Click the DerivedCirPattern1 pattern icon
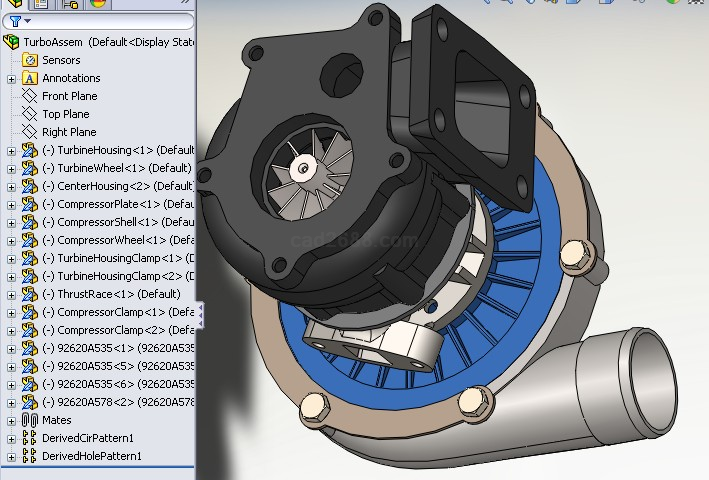Image resolution: width=709 pixels, height=480 pixels. point(30,438)
